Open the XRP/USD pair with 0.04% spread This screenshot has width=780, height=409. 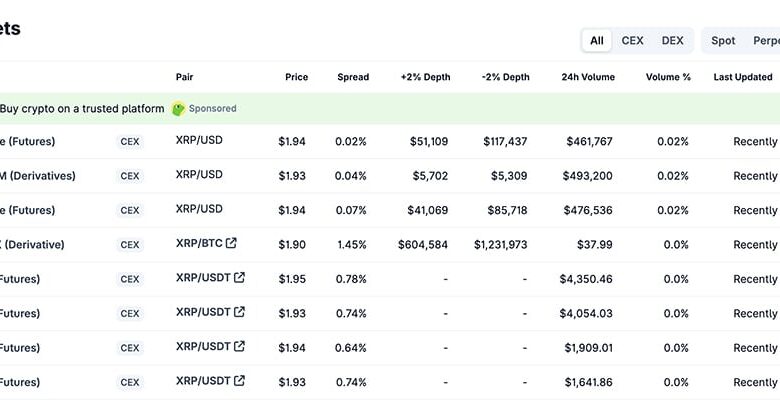[199, 175]
